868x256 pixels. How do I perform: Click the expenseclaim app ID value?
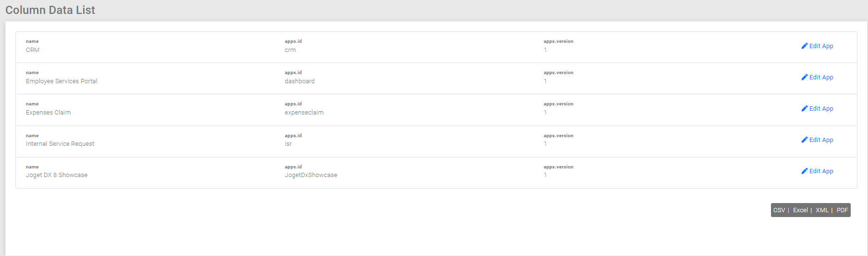click(x=304, y=113)
